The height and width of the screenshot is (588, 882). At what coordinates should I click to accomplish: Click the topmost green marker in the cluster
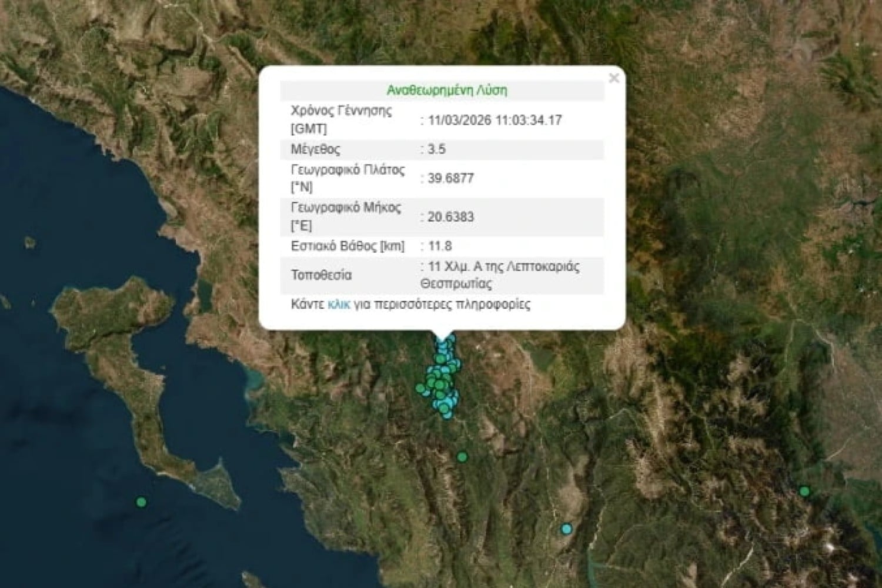[440, 359]
